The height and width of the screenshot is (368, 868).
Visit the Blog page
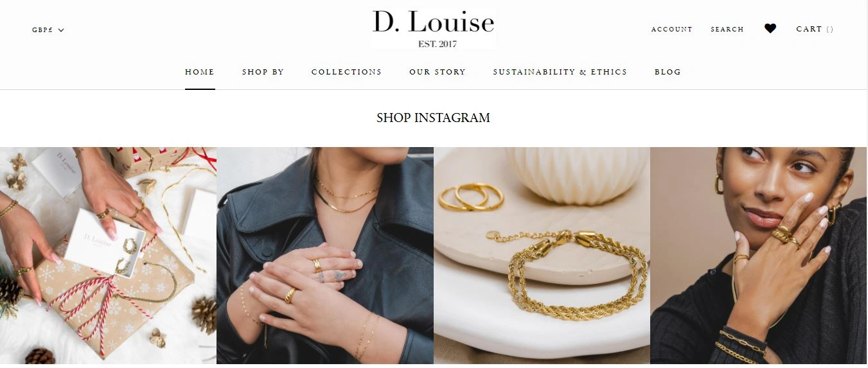point(668,72)
